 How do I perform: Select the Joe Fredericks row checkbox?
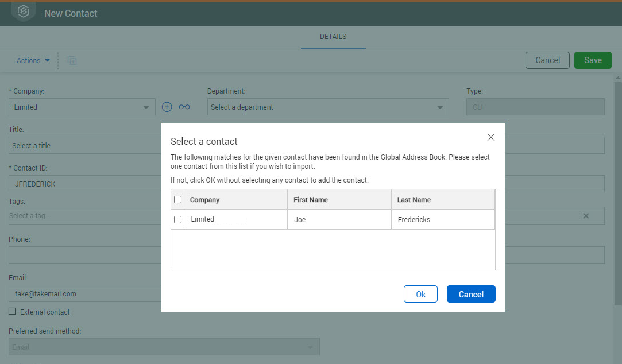click(x=177, y=219)
